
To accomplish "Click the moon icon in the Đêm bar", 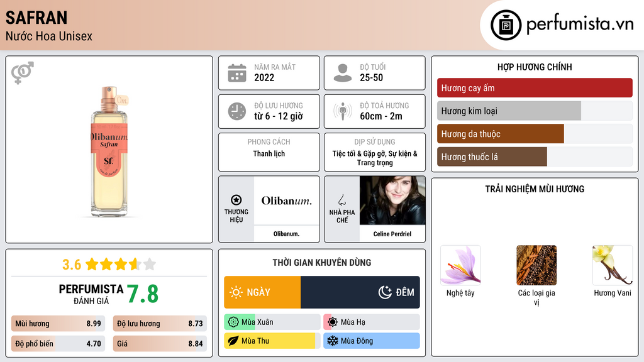I will click(385, 292).
